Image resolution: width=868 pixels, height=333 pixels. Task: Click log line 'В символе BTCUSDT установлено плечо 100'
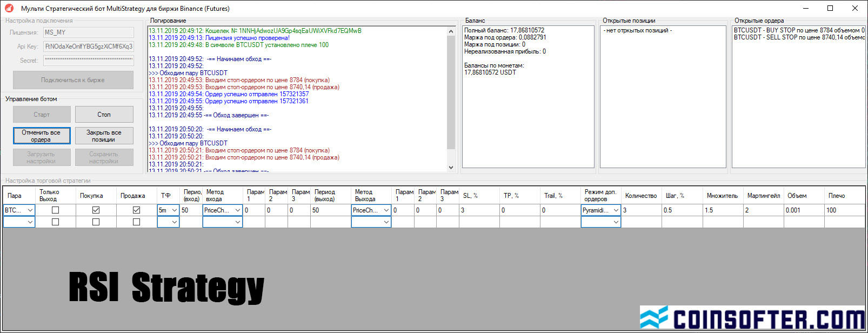point(238,45)
